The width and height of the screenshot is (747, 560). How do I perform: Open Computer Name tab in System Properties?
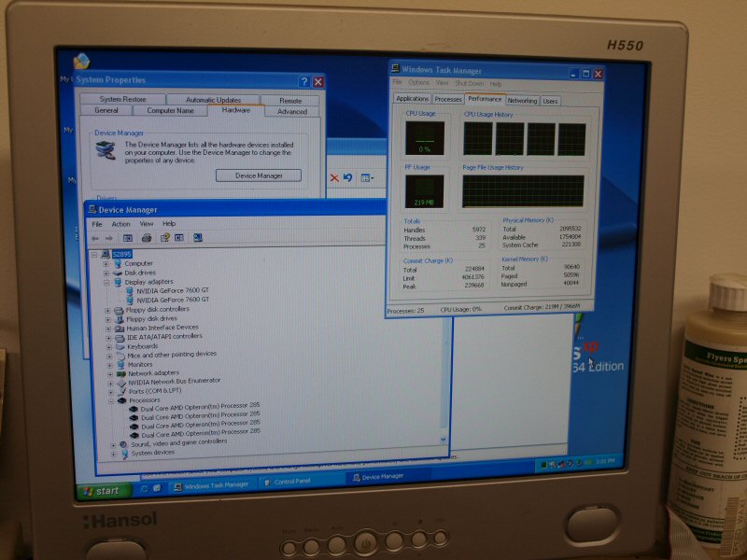tap(170, 110)
